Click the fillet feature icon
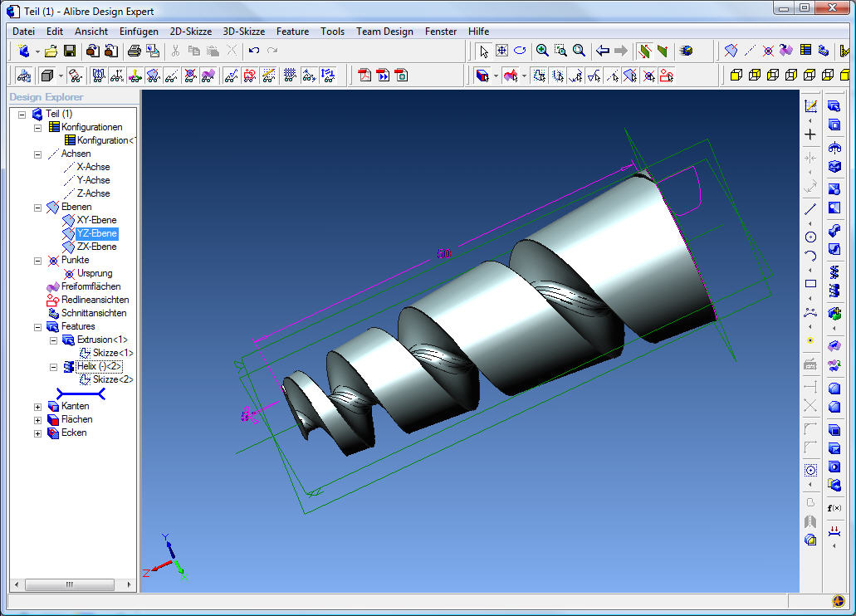Image resolution: width=856 pixels, height=616 pixels. pyautogui.click(x=834, y=389)
